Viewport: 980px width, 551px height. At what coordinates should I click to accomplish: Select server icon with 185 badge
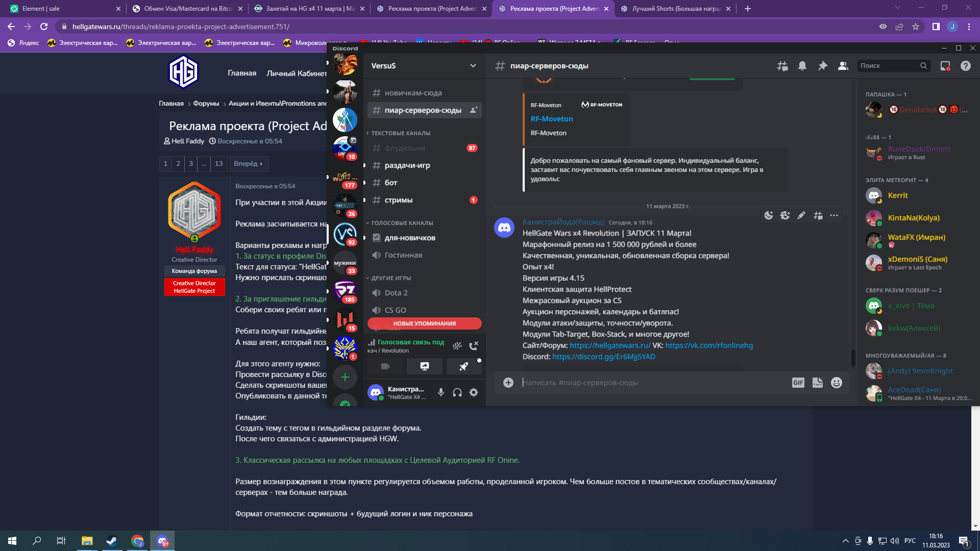(x=345, y=291)
